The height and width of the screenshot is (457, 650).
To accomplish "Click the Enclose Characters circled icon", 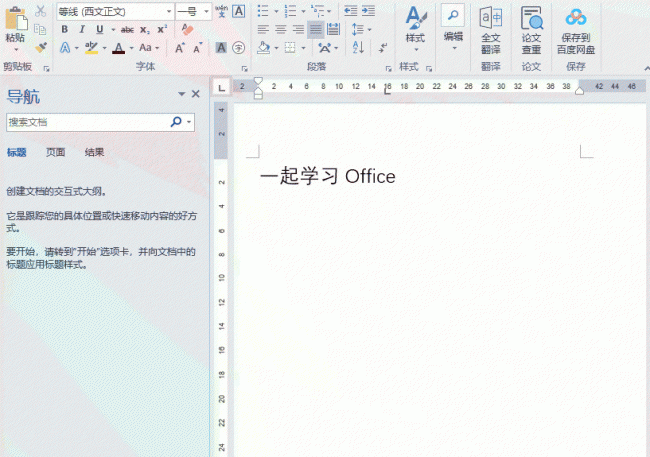I will tap(238, 48).
